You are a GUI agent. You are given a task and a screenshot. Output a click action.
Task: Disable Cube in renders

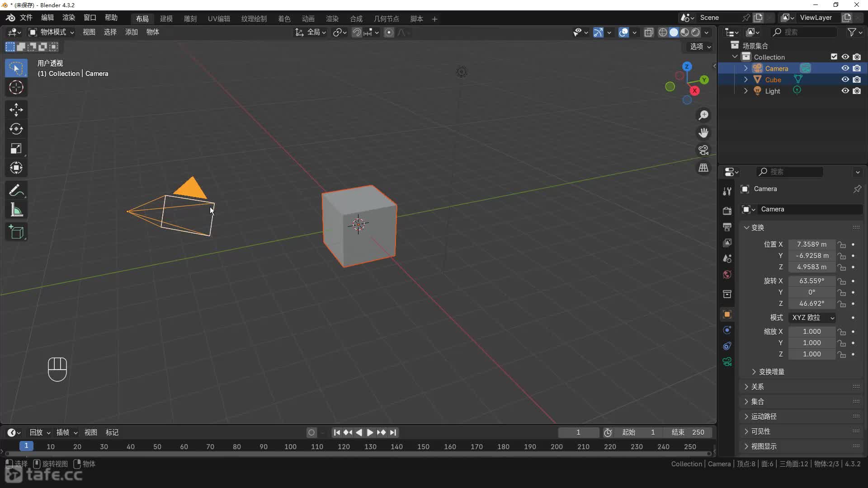pyautogui.click(x=857, y=80)
